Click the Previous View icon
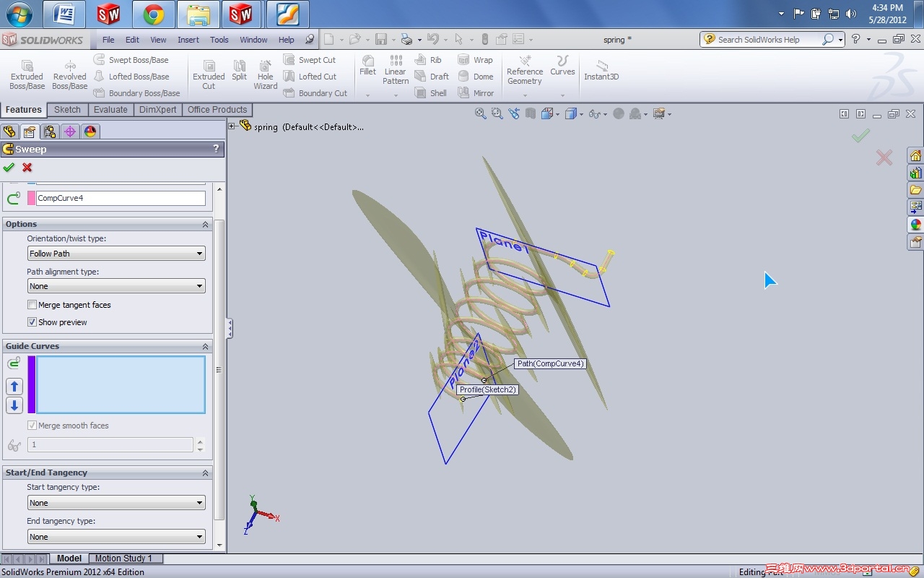Screen dimensions: 924x578 click(514, 113)
